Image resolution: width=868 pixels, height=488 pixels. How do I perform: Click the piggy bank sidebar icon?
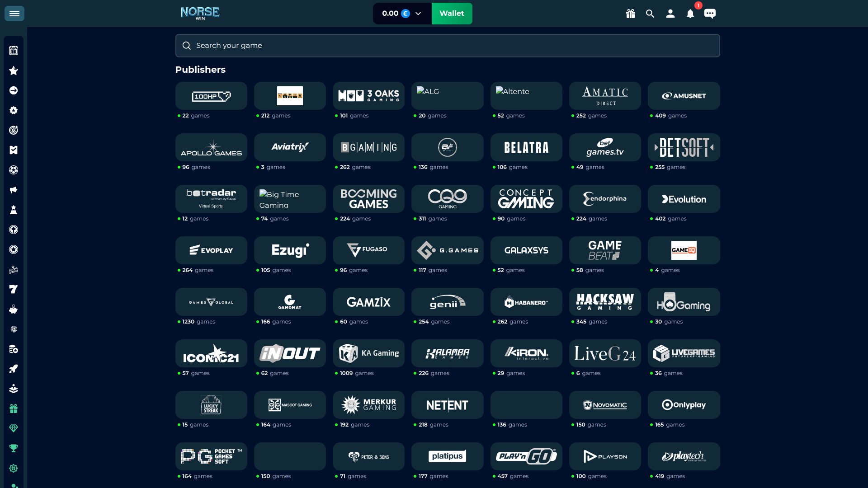(x=14, y=309)
